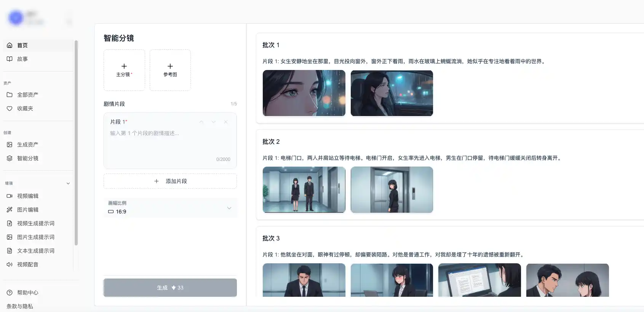
Task: Remove 片段 1 with the X icon
Action: 226,122
